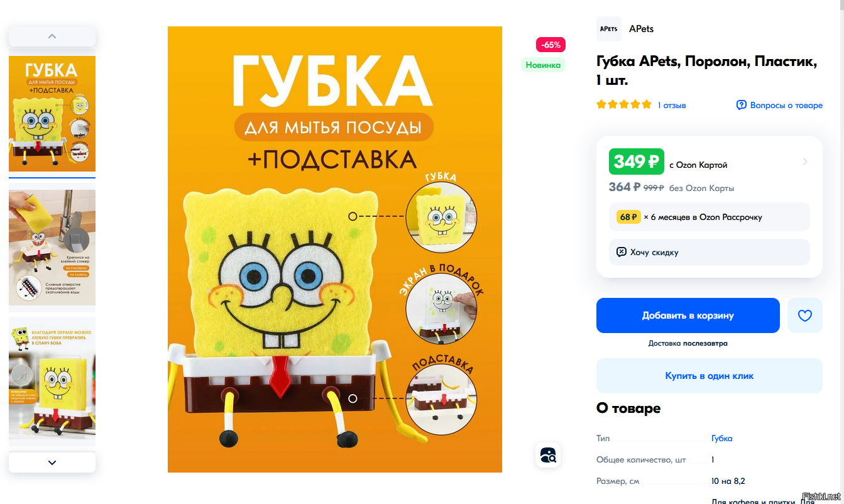Image resolution: width=844 pixels, height=504 pixels.
Task: Select the first sponge thumbnail image
Action: [x=52, y=113]
